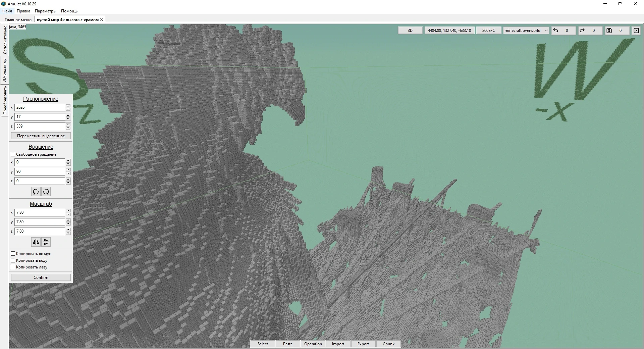
Task: Activate the Chunk tool button
Action: 388,344
